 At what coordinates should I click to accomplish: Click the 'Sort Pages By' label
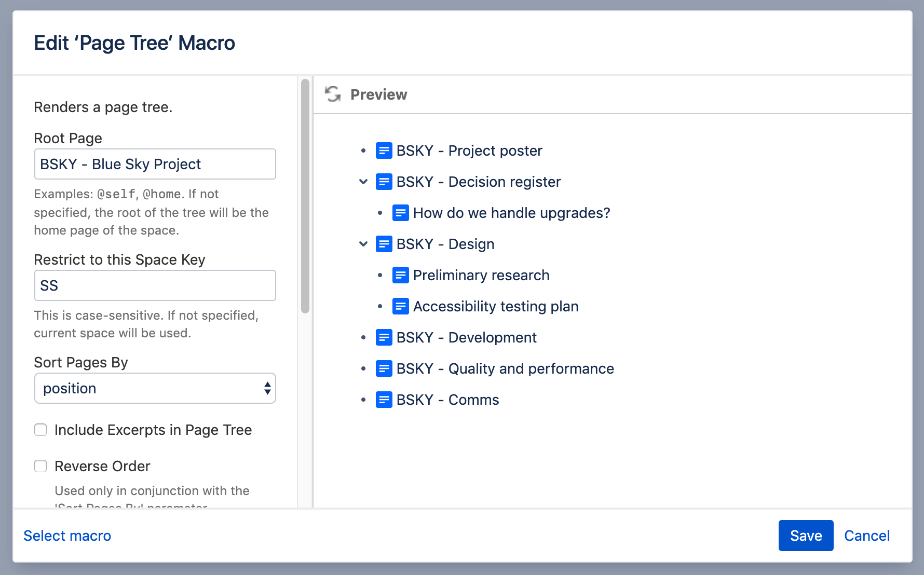(x=81, y=362)
